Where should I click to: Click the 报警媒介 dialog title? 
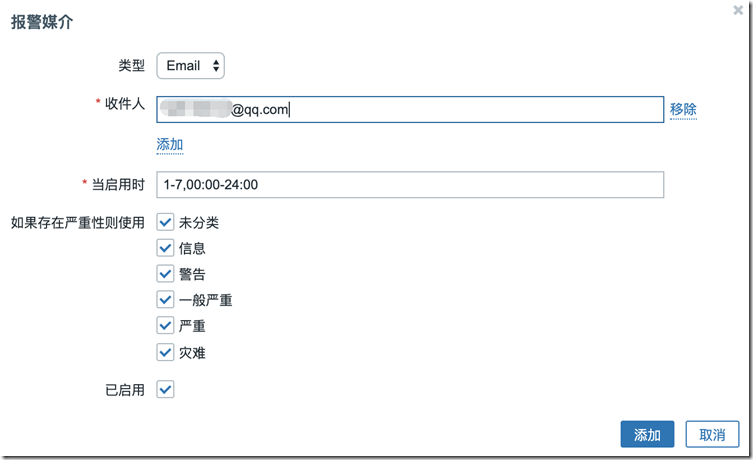[41, 21]
